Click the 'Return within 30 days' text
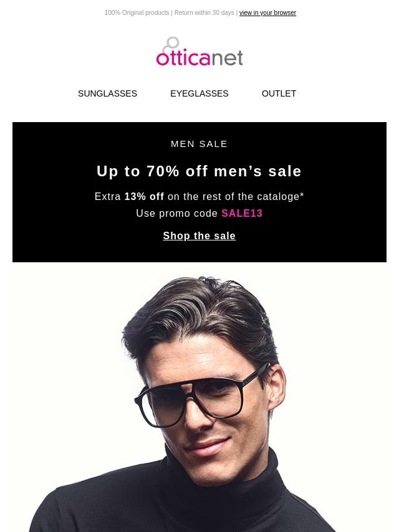The width and height of the screenshot is (399, 532). [x=204, y=12]
